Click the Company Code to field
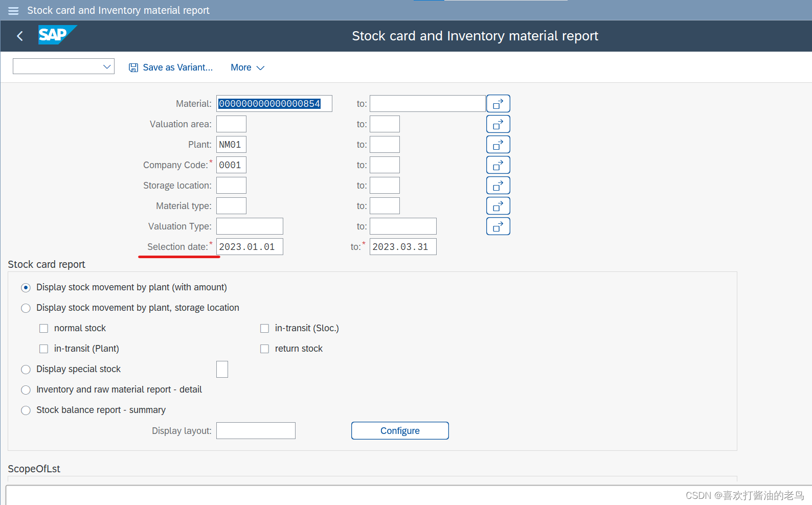Image resolution: width=812 pixels, height=505 pixels. [385, 165]
